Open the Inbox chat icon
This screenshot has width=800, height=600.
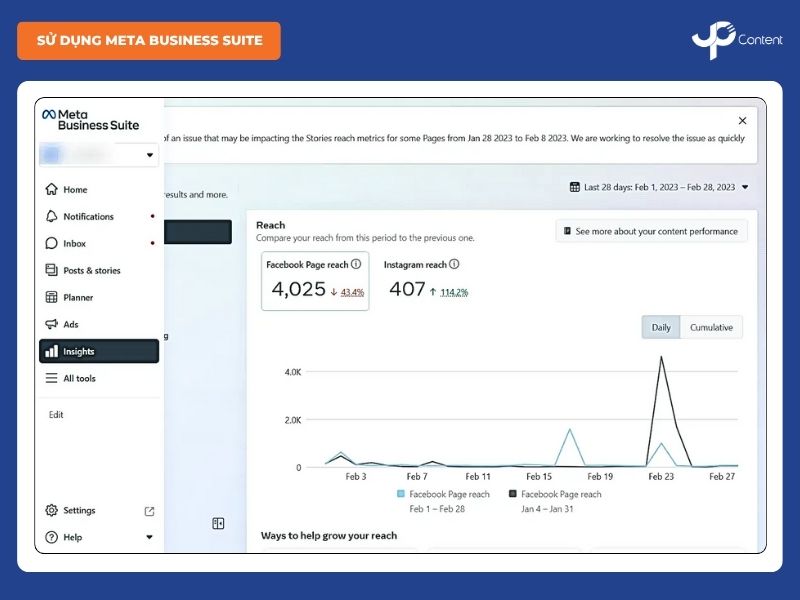[x=52, y=244]
